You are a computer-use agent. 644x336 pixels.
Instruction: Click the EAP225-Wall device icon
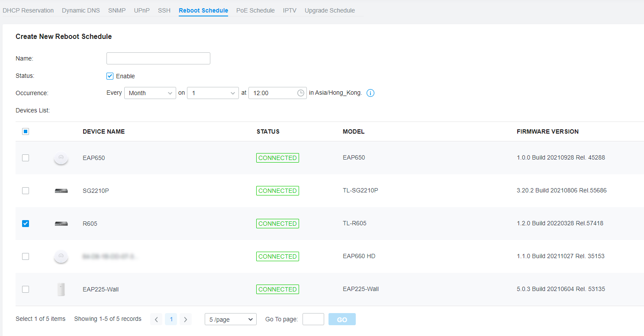(61, 289)
